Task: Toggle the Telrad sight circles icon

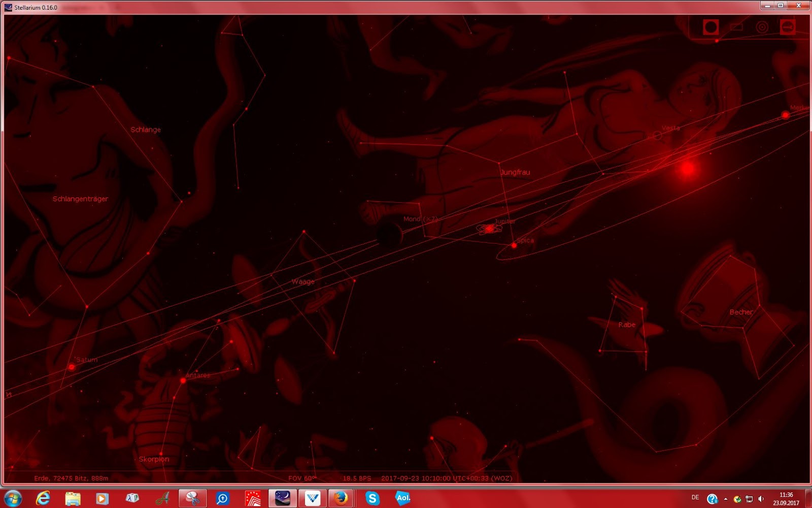Action: (x=762, y=27)
